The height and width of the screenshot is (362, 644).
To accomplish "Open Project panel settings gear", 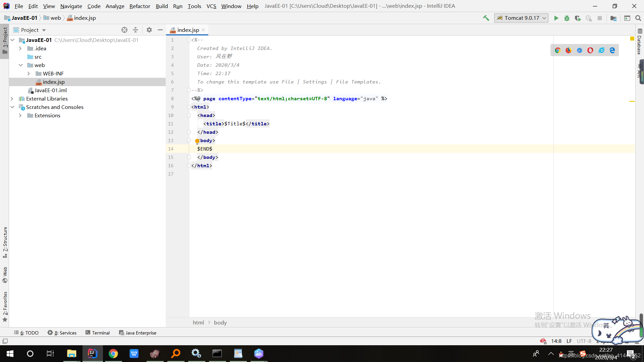I will point(149,30).
